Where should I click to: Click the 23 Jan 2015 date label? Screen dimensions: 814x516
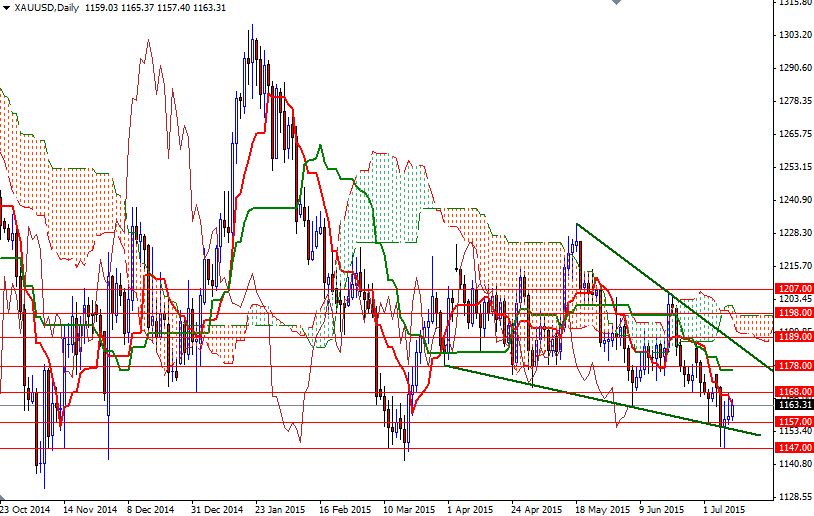click(x=280, y=508)
